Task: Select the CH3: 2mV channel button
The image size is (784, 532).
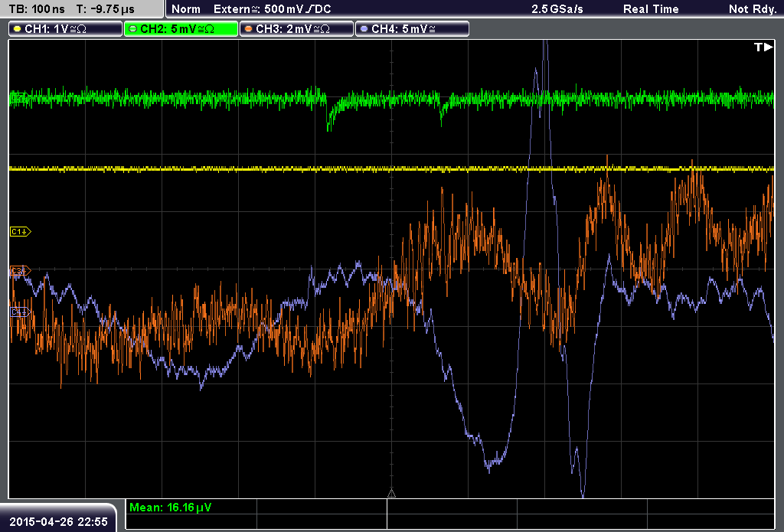Action: (296, 29)
